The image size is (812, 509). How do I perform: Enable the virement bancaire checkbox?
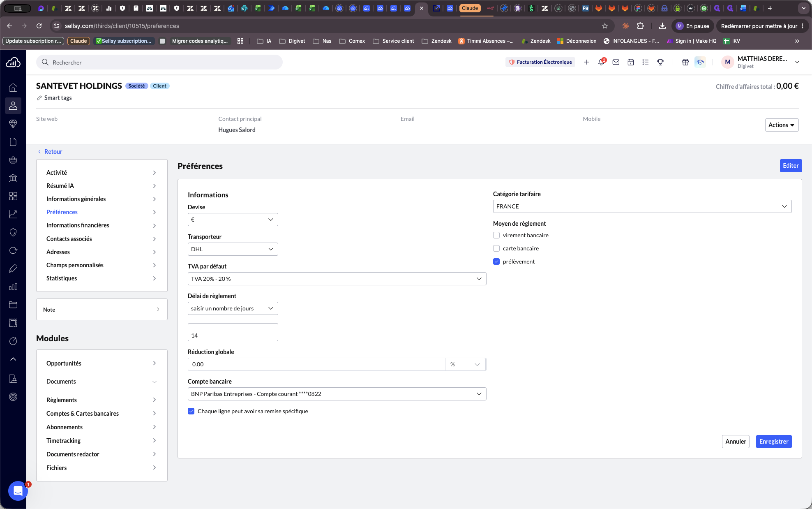(496, 235)
